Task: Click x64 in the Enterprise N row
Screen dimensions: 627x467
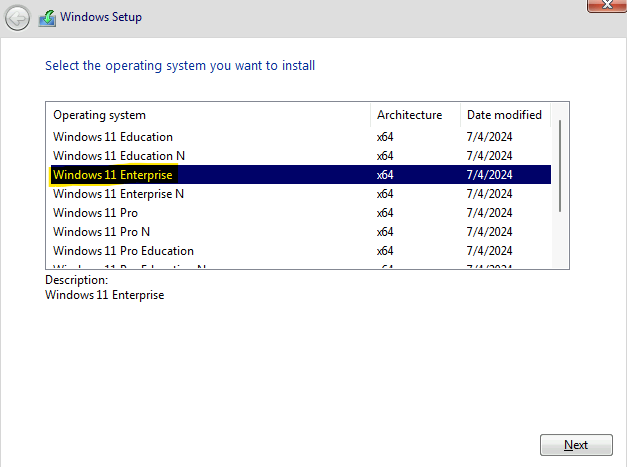Action: pos(385,194)
